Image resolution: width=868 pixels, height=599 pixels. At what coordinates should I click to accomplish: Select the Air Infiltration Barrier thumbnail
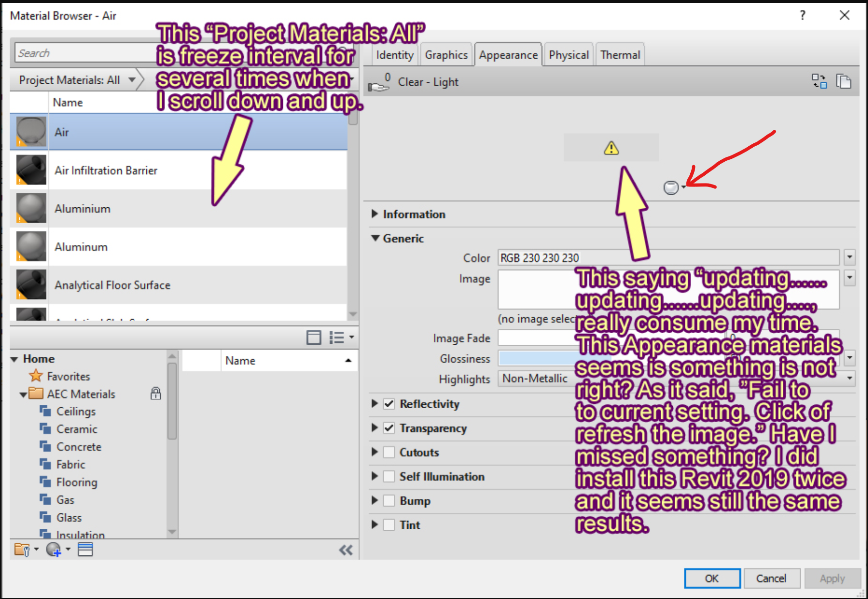coord(31,170)
